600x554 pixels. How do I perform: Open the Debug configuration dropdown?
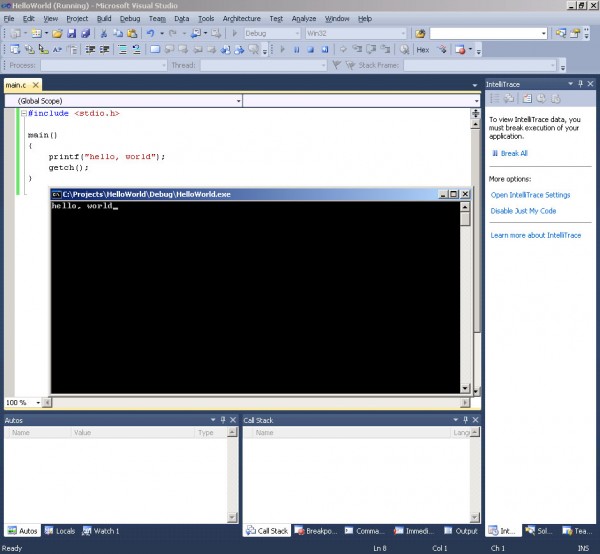(297, 33)
